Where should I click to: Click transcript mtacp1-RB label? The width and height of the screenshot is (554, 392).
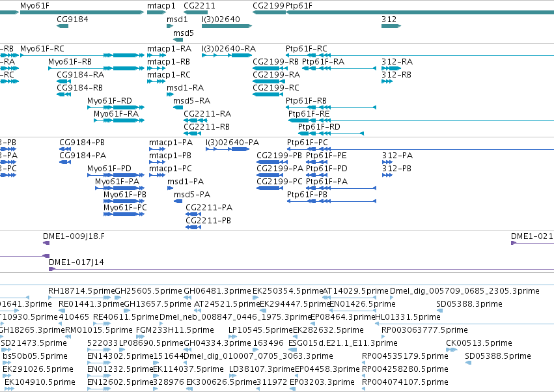[x=169, y=61]
